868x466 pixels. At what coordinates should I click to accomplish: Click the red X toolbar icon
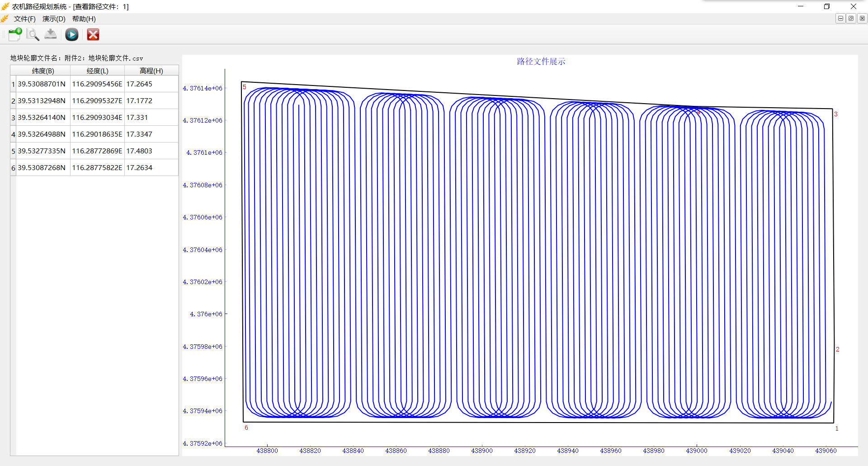coord(93,34)
